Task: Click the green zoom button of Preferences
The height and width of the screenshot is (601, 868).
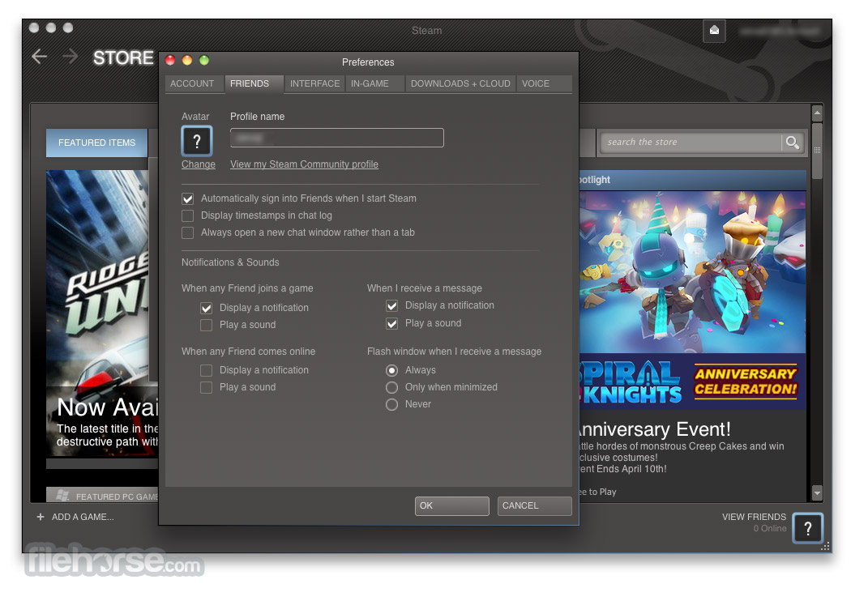Action: [x=204, y=60]
